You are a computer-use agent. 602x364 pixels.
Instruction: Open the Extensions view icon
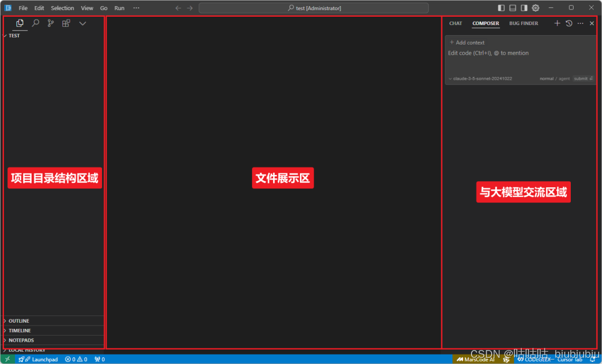click(66, 23)
